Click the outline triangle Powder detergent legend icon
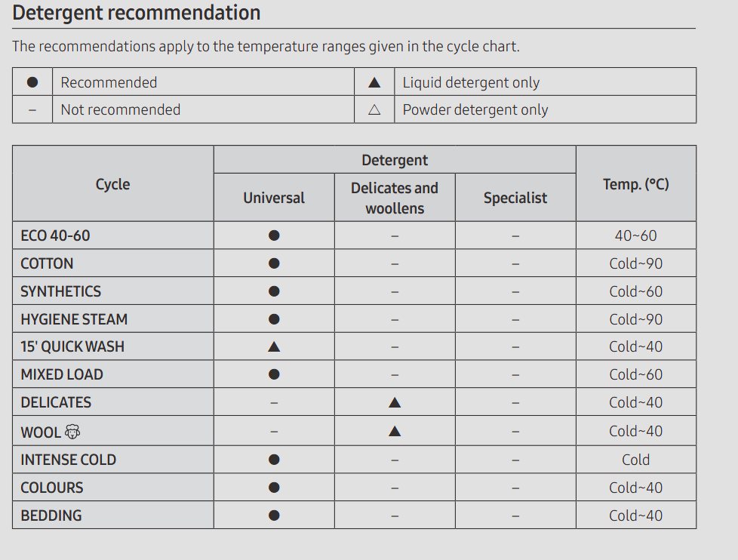The image size is (738, 560). [x=374, y=109]
